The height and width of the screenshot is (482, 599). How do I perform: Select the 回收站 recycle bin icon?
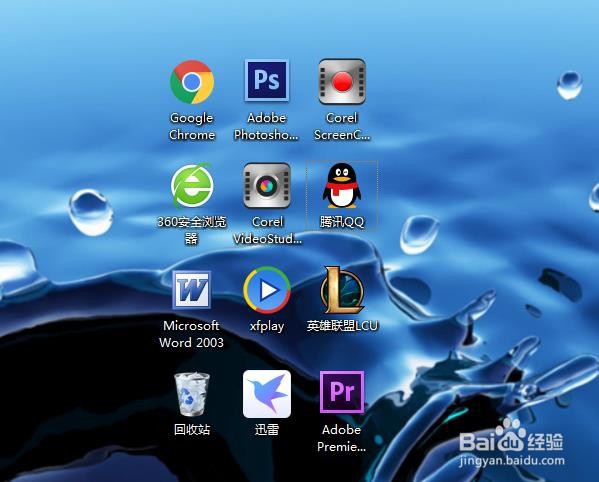click(x=192, y=394)
